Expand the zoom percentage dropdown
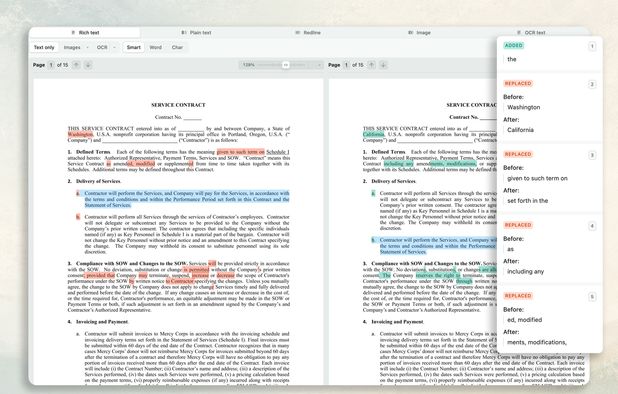This screenshot has width=618, height=394. 318,65
